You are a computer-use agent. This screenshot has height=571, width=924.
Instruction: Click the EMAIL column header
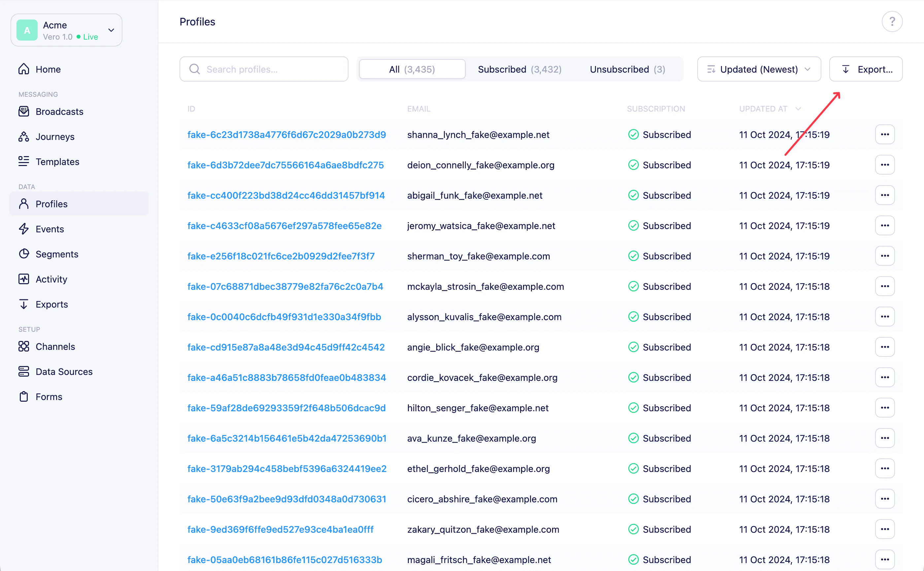click(418, 109)
